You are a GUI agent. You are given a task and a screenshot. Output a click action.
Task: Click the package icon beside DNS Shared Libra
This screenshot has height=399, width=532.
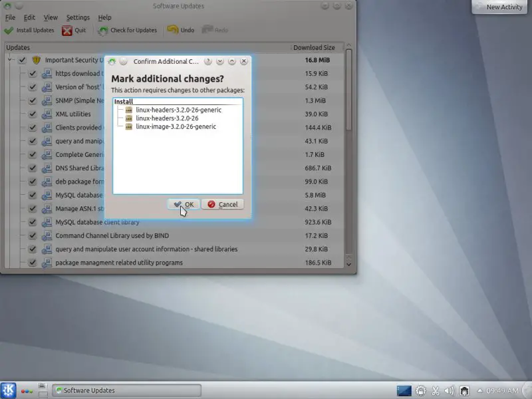tap(47, 168)
